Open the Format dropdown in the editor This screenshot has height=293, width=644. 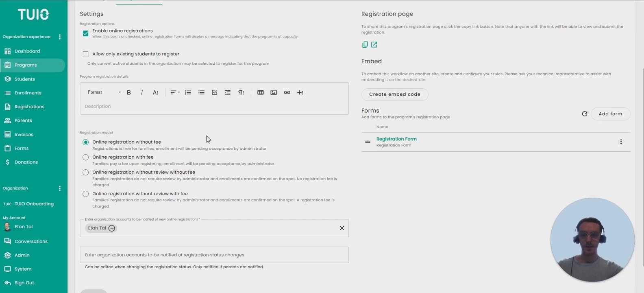(104, 92)
